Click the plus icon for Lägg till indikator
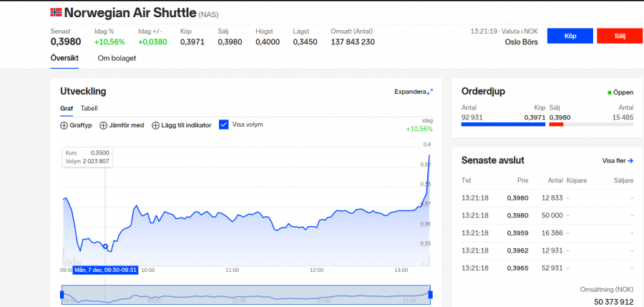The height and width of the screenshot is (307, 644). tap(156, 125)
